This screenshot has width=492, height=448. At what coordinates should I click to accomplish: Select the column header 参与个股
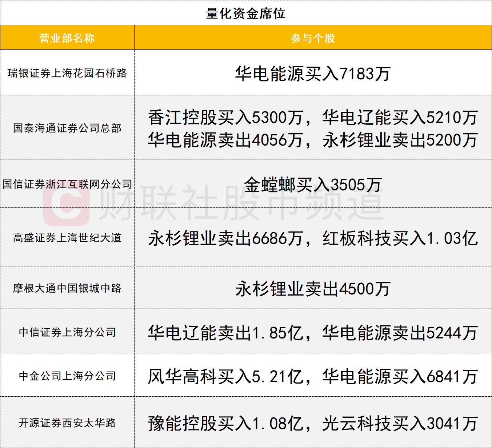[313, 38]
